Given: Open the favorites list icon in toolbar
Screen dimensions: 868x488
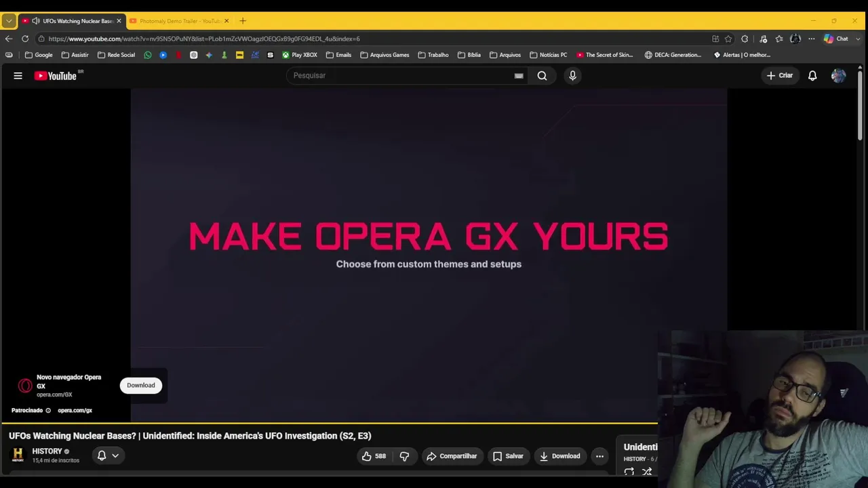Looking at the screenshot, I should click(779, 39).
